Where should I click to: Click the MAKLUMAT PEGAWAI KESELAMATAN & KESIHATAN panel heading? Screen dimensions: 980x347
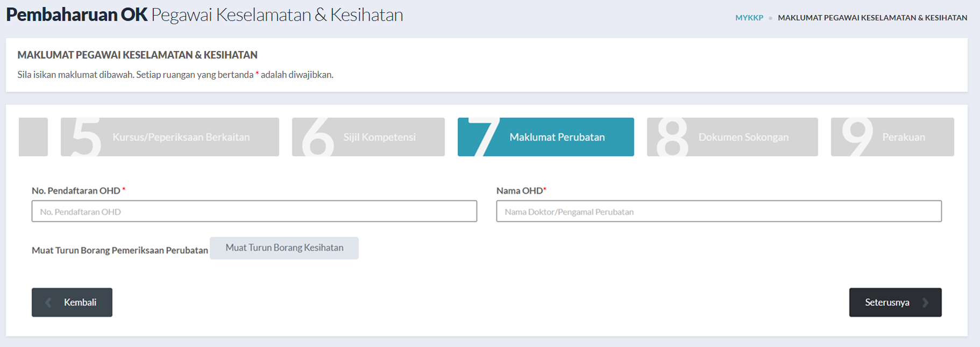click(x=138, y=55)
